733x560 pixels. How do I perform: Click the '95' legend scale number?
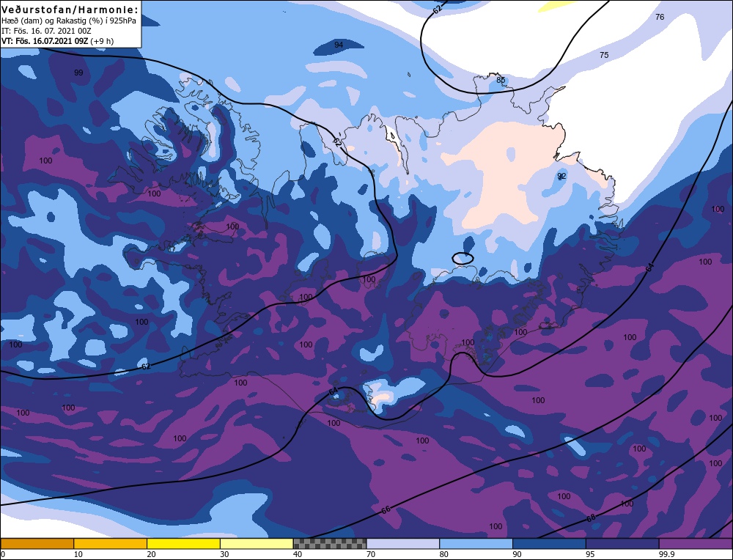(590, 554)
